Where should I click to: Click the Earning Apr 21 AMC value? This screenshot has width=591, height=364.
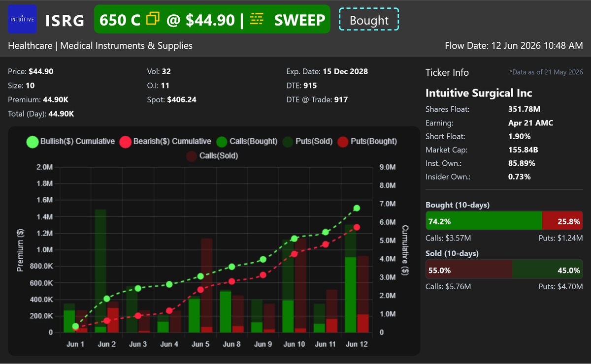pos(531,123)
